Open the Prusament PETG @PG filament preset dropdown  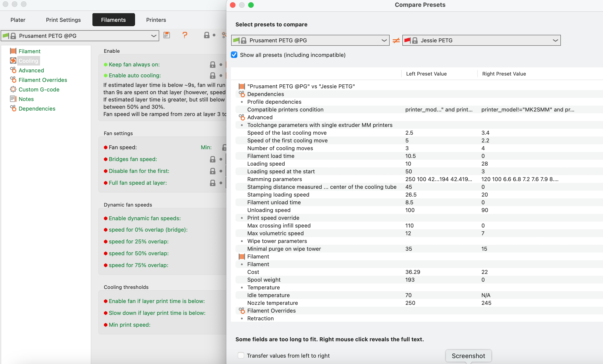click(80, 36)
